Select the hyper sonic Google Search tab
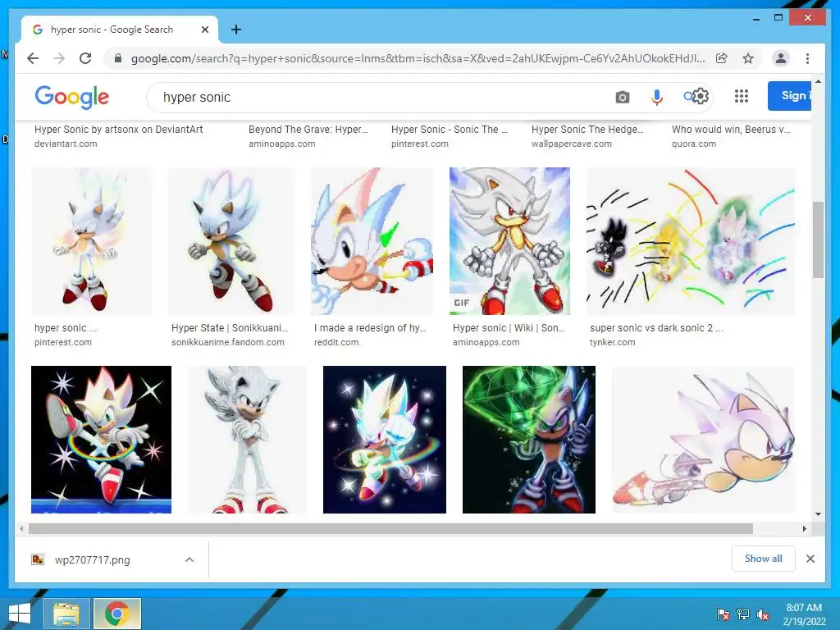 click(120, 30)
